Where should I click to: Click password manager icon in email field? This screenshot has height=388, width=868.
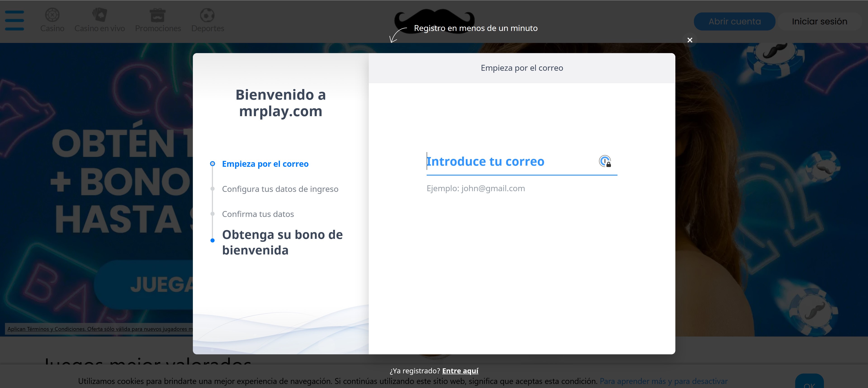605,161
